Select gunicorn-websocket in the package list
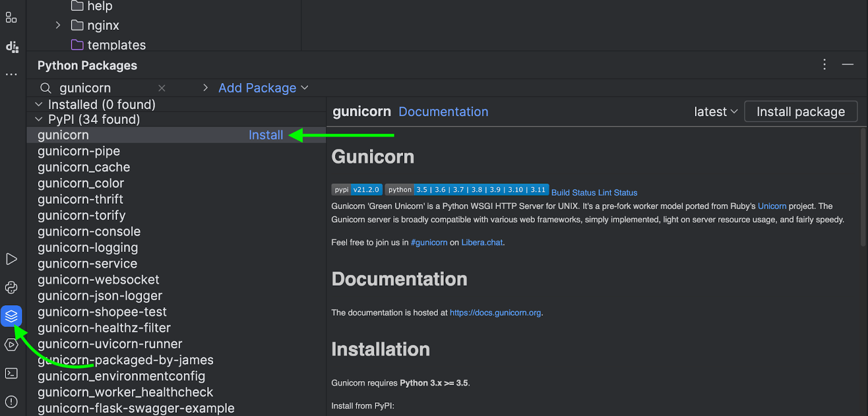Image resolution: width=868 pixels, height=416 pixels. [98, 280]
